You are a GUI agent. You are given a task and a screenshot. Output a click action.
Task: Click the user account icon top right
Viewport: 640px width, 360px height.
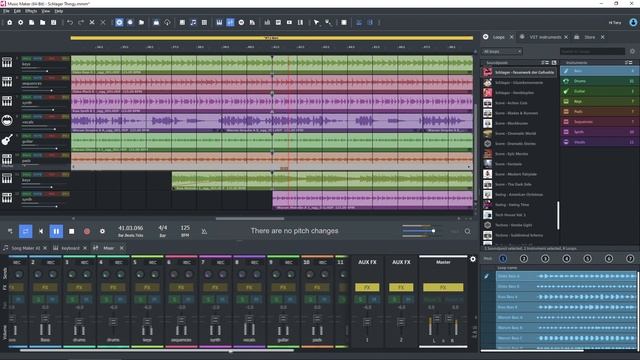click(633, 22)
